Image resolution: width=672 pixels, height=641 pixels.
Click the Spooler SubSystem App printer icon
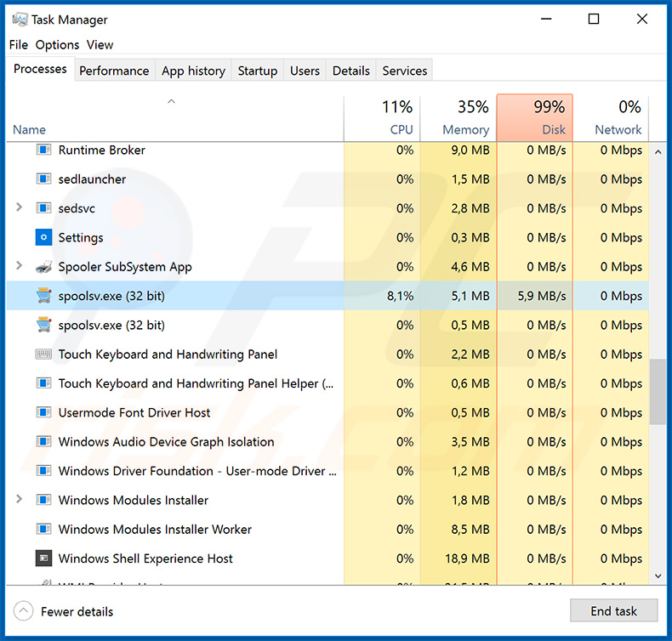pos(43,267)
